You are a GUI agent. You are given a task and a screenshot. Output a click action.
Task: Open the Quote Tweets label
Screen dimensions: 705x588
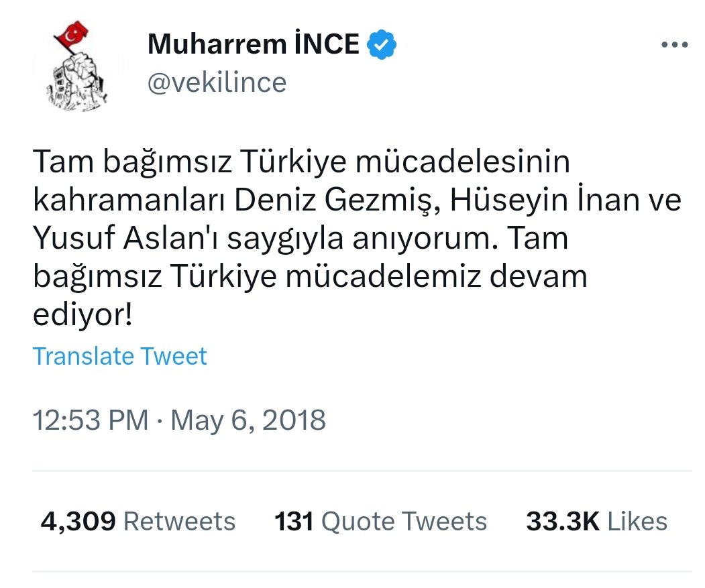point(404,521)
